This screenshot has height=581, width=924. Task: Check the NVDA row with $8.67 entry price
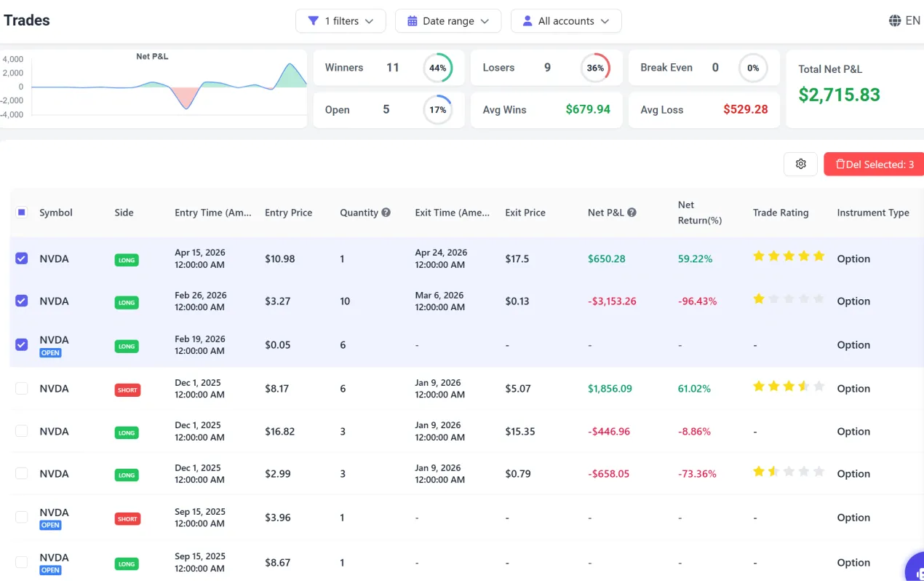tap(22, 562)
